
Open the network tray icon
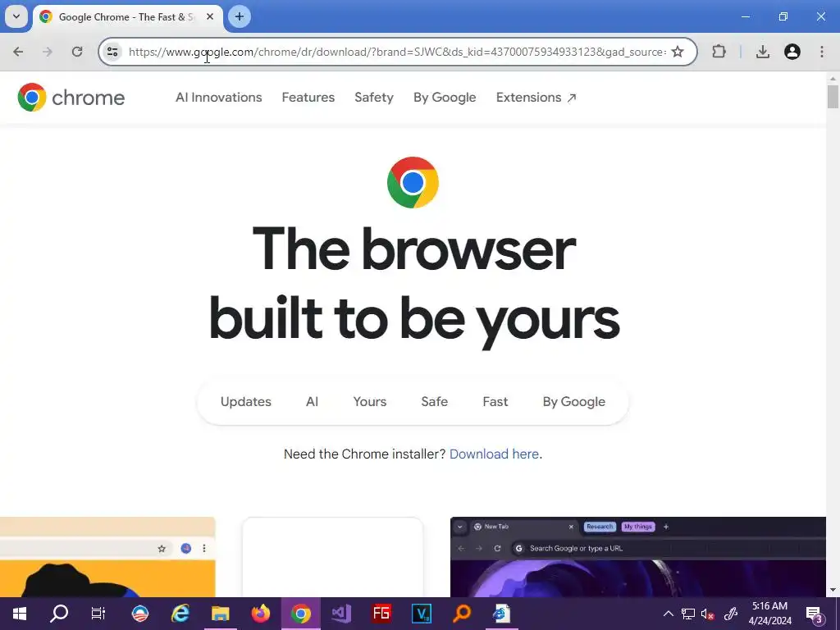tap(688, 614)
